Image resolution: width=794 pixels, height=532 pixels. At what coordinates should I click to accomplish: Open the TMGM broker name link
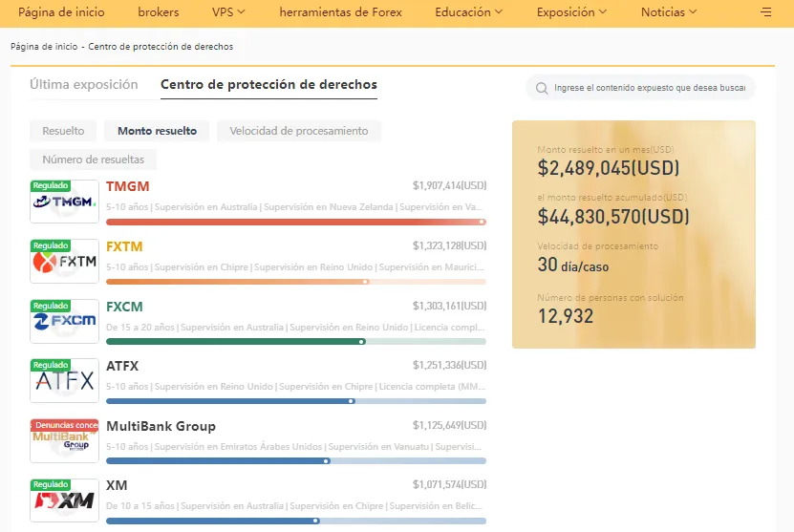[128, 186]
